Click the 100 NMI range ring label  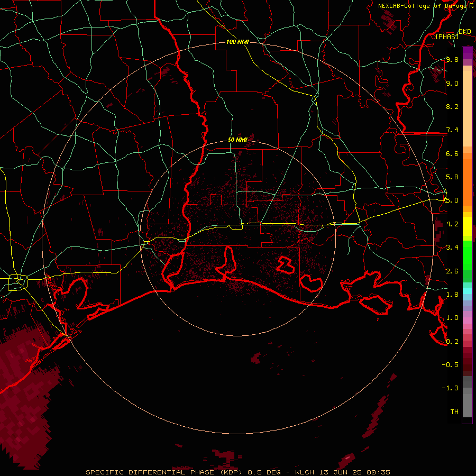(x=237, y=42)
